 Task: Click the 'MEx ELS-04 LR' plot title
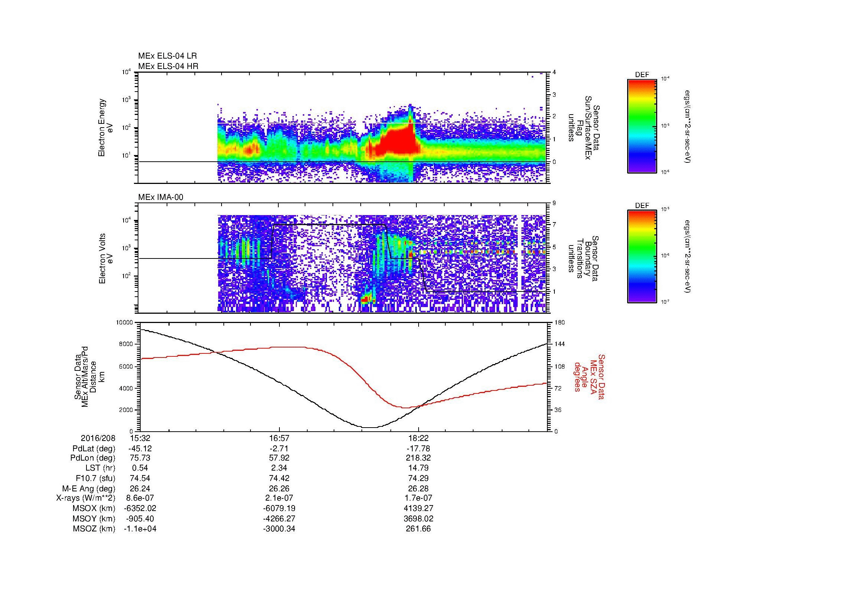point(167,56)
